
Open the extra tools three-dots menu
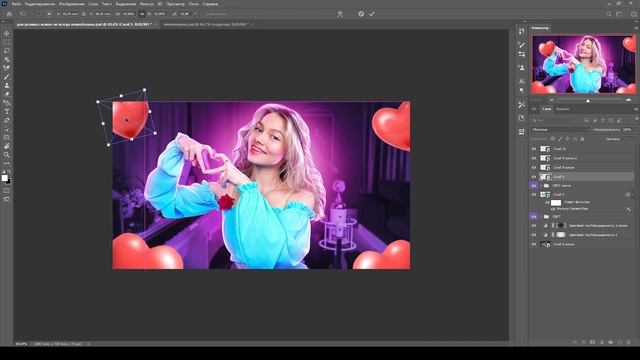7,163
